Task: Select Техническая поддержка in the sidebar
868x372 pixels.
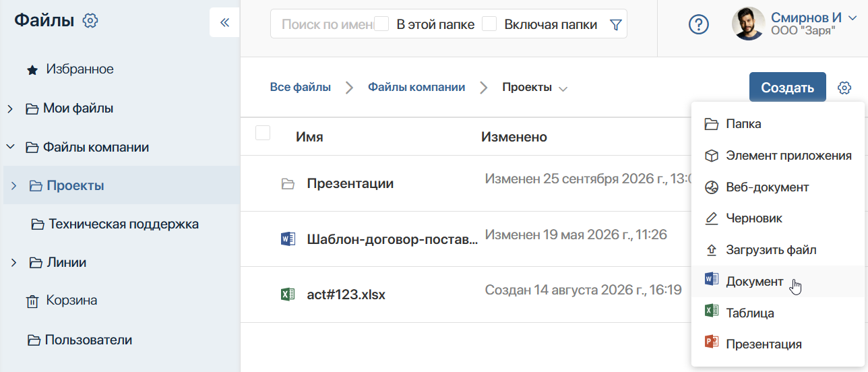Action: [x=123, y=224]
